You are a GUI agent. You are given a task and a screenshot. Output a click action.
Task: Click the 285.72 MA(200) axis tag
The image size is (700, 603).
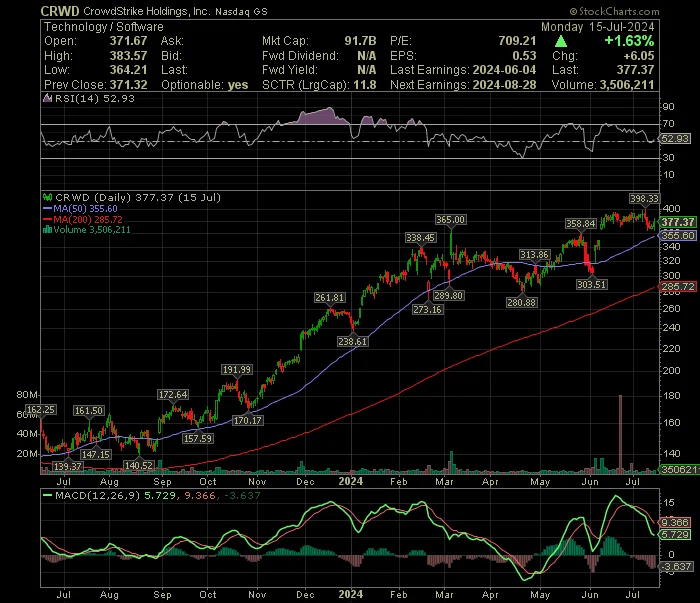click(677, 286)
